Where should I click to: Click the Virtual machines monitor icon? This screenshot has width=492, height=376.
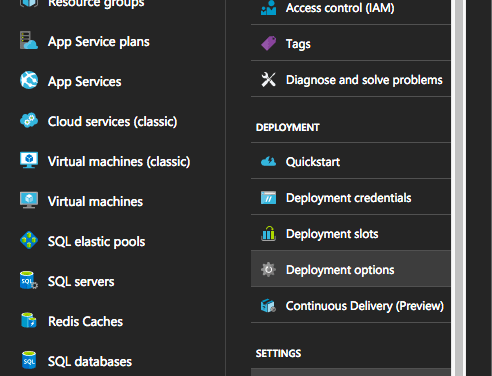pyautogui.click(x=29, y=200)
